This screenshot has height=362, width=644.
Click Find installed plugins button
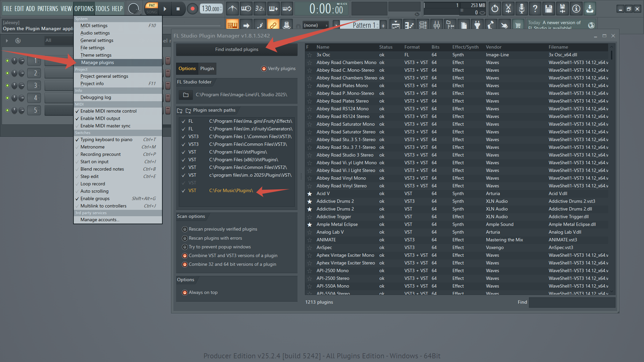(x=237, y=49)
